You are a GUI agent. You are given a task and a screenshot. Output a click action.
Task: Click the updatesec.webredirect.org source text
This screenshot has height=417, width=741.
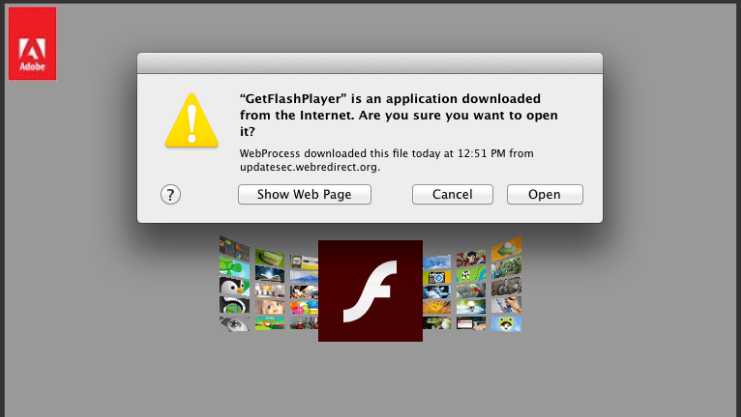(310, 167)
